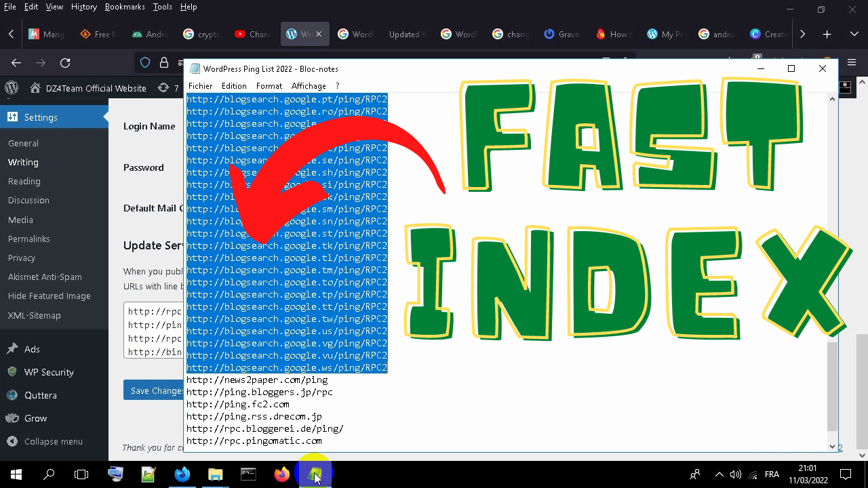Open WP Security via the shield icon

click(x=14, y=371)
